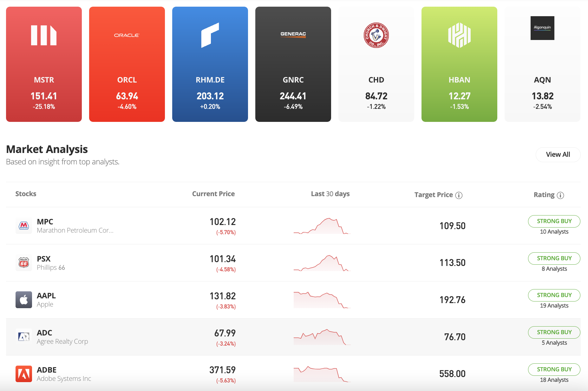The image size is (588, 391).
Task: Click the Church & Dwight logo
Action: tap(376, 35)
